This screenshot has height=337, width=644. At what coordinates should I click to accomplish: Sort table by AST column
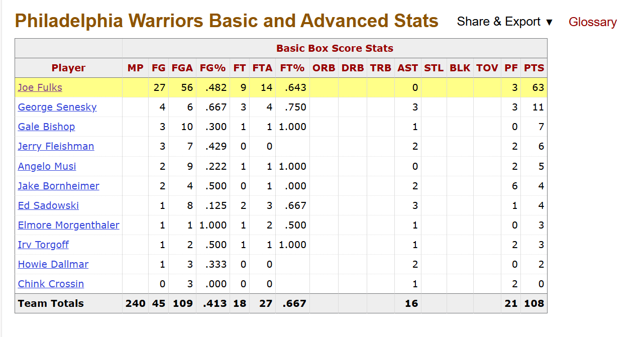[x=407, y=68]
